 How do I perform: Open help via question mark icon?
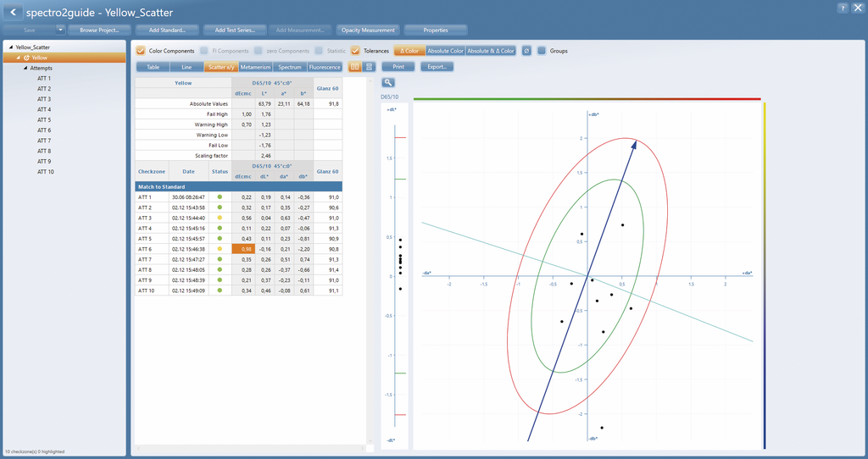[x=843, y=8]
